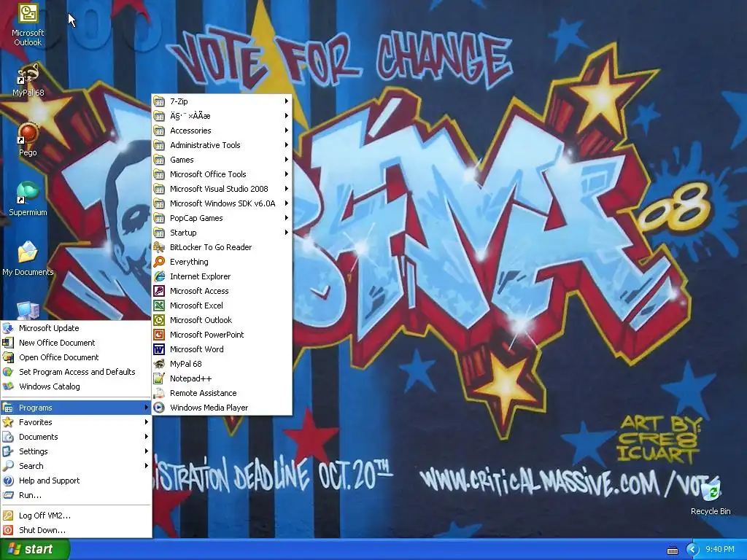
Task: Launch Notepad++
Action: (222, 378)
